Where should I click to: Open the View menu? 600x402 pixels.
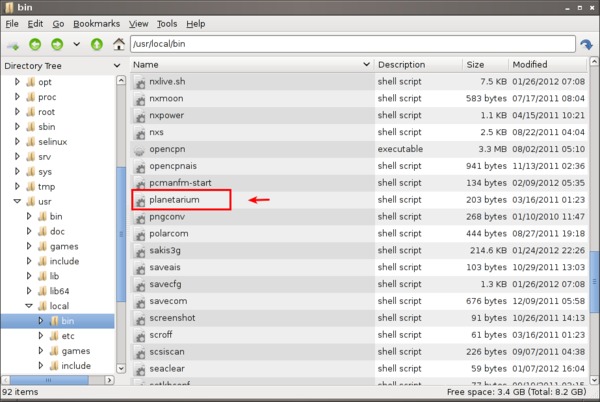[139, 24]
